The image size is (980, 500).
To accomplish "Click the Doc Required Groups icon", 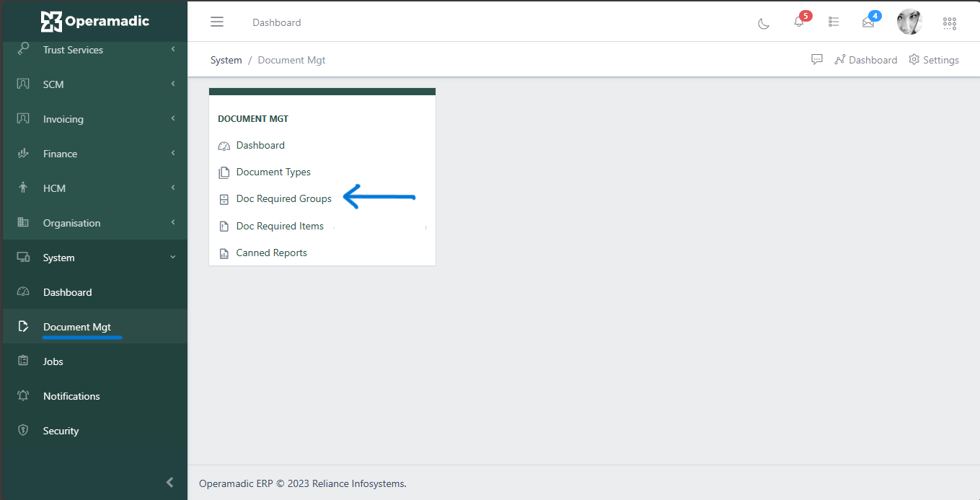I will click(x=224, y=199).
